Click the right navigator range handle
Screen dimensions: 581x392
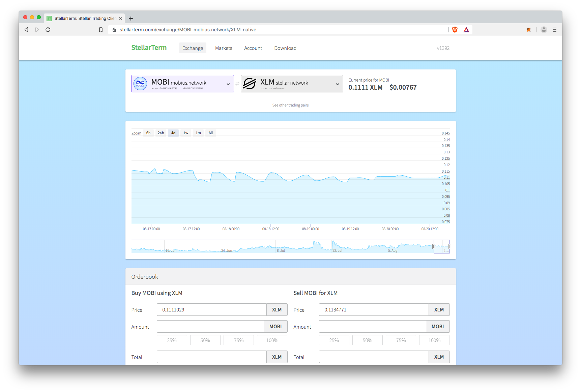449,246
